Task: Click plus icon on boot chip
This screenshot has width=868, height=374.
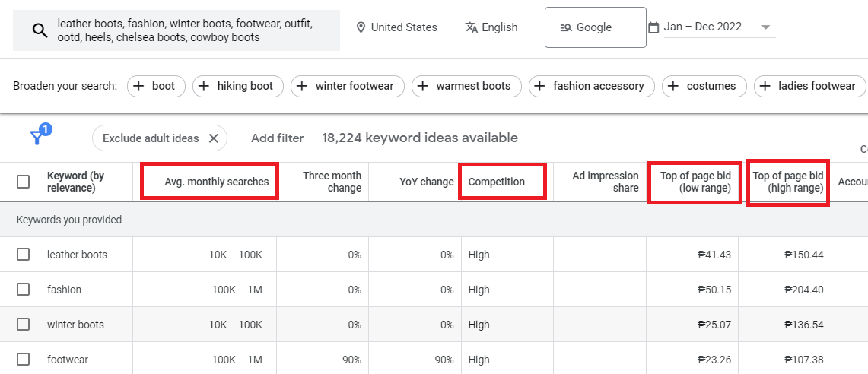Action: click(x=139, y=86)
